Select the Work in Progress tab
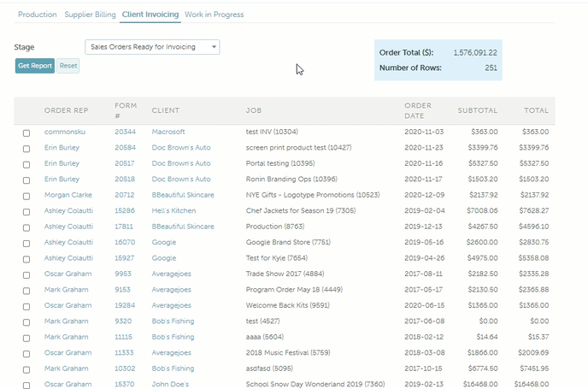The image size is (588, 389). click(214, 15)
